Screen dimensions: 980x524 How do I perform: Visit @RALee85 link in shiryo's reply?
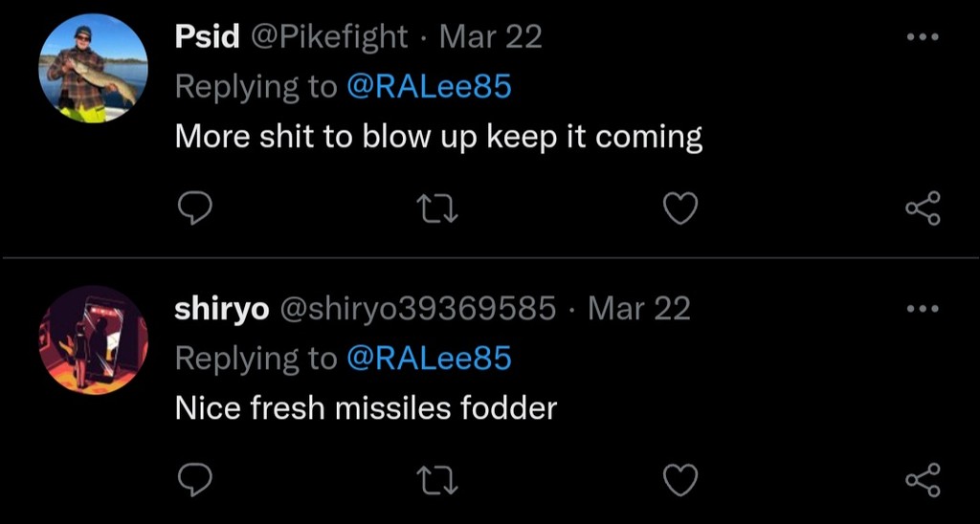pyautogui.click(x=428, y=359)
